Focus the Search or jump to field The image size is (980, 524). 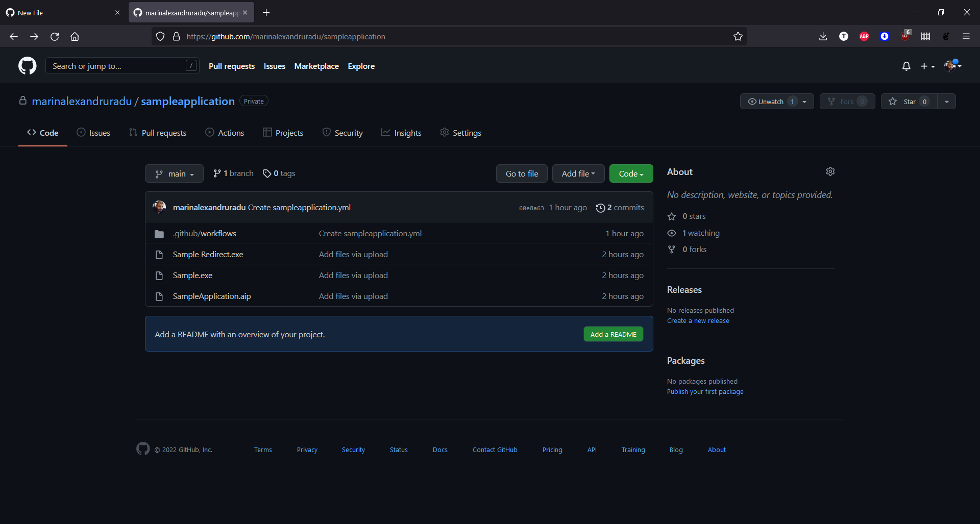click(122, 66)
